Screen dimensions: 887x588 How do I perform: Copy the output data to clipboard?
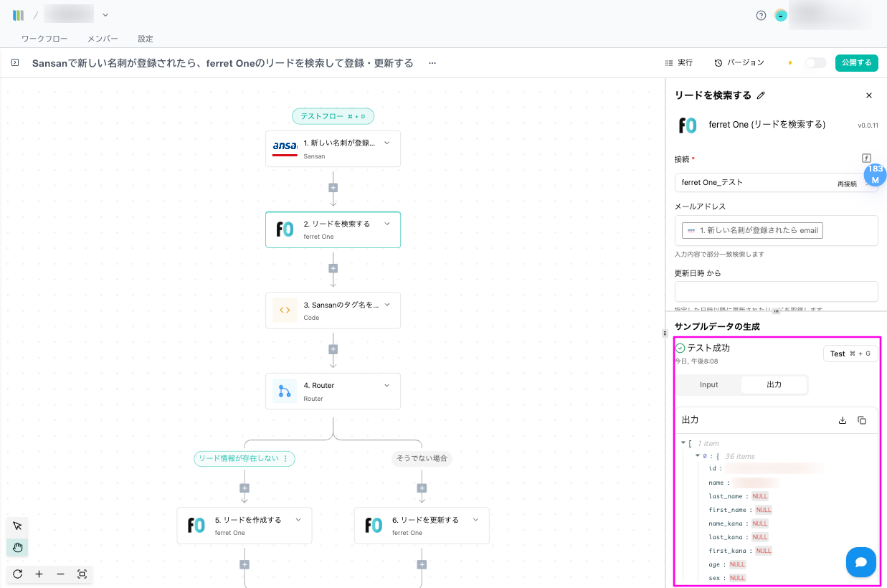[862, 420]
